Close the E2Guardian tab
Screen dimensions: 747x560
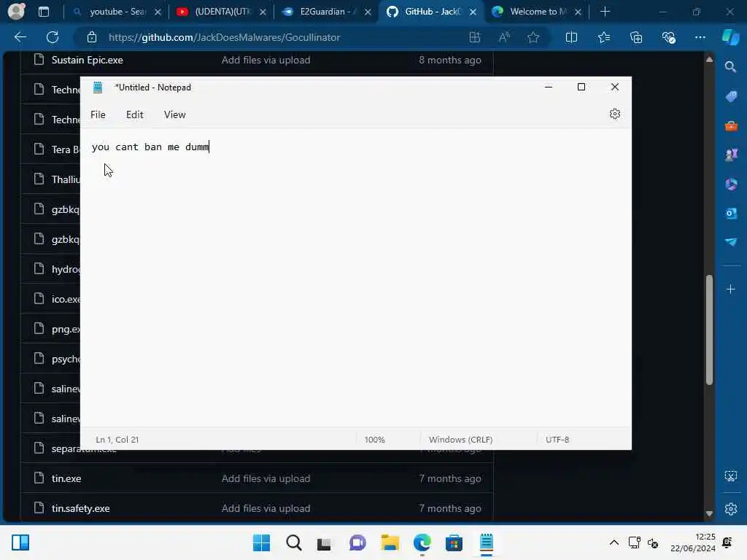[368, 12]
